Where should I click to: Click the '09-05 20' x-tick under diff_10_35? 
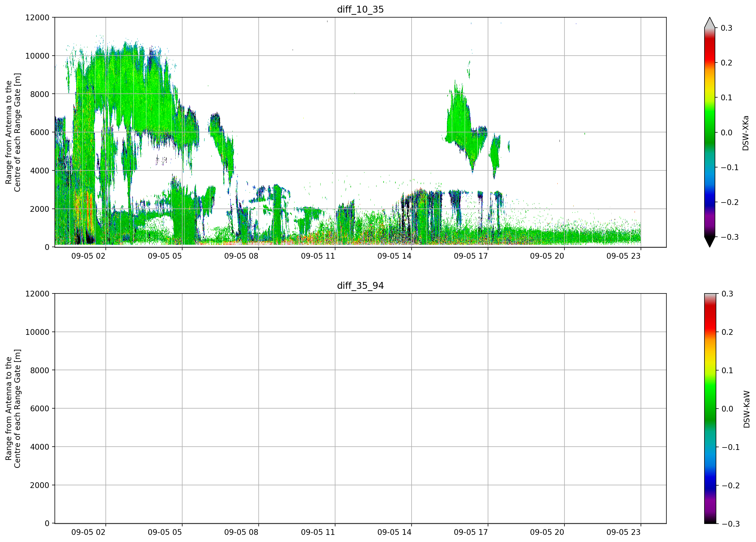click(x=547, y=256)
